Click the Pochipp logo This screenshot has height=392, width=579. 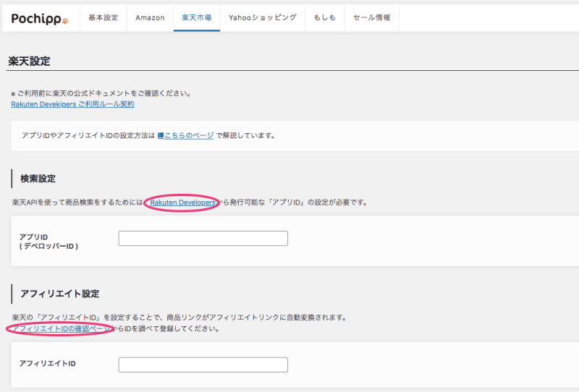pos(40,19)
